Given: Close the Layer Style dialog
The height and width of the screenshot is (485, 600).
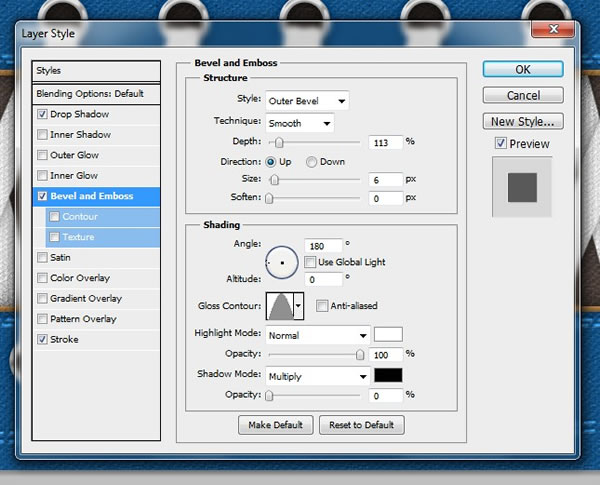Looking at the screenshot, I should 553,29.
